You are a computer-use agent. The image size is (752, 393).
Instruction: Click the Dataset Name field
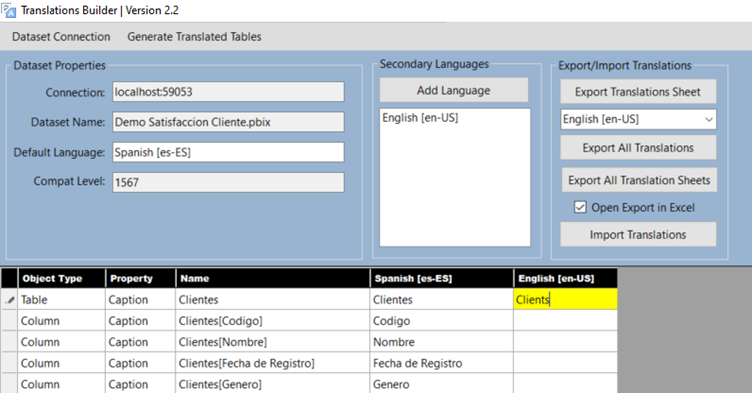pos(228,122)
